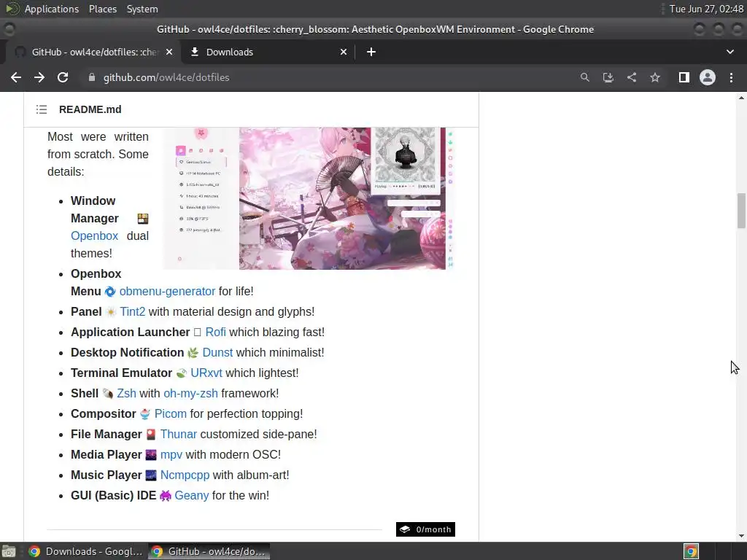Open the zoom magnifier icon in address bar
This screenshot has width=747, height=560.
pyautogui.click(x=584, y=77)
